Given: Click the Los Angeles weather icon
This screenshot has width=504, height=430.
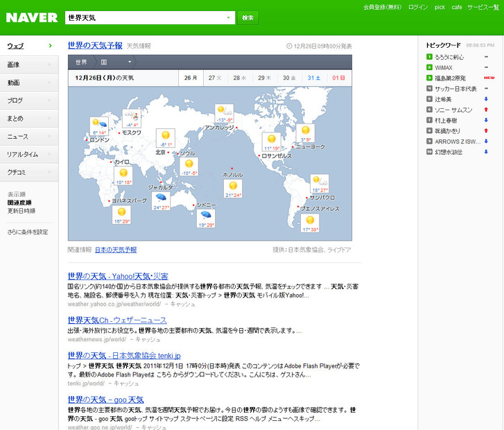Looking at the screenshot, I should coord(272,141).
